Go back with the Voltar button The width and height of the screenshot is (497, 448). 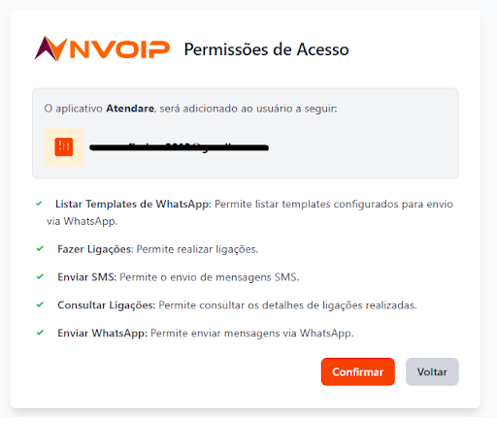(x=432, y=371)
